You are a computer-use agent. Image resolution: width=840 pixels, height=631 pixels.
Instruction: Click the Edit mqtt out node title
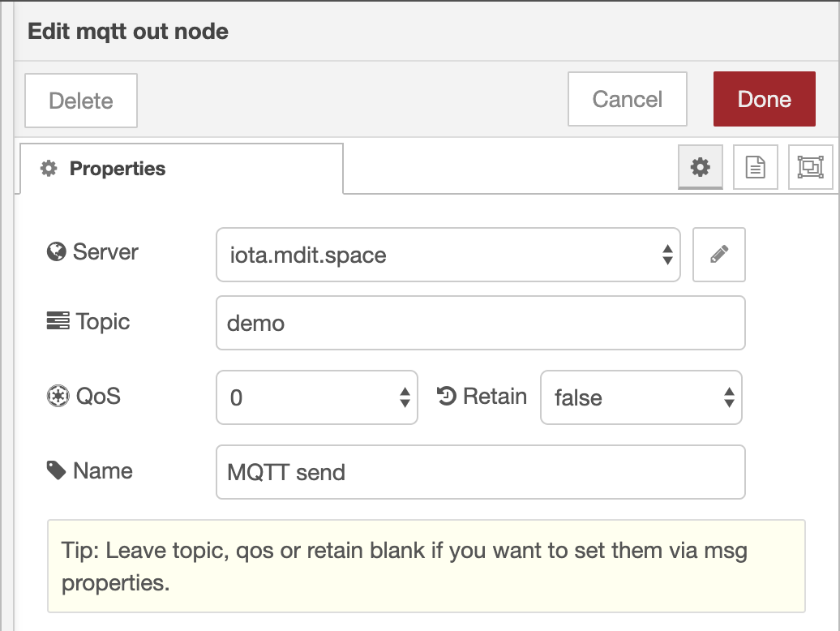[x=128, y=31]
